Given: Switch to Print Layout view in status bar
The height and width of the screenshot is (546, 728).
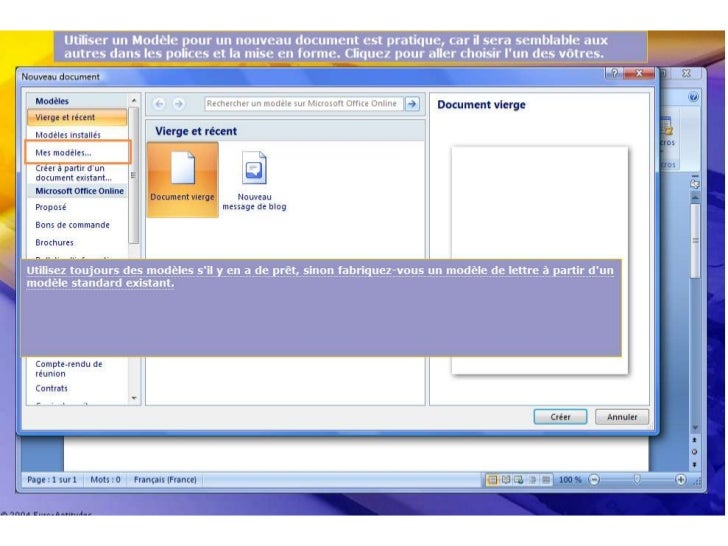Looking at the screenshot, I should coord(492,480).
